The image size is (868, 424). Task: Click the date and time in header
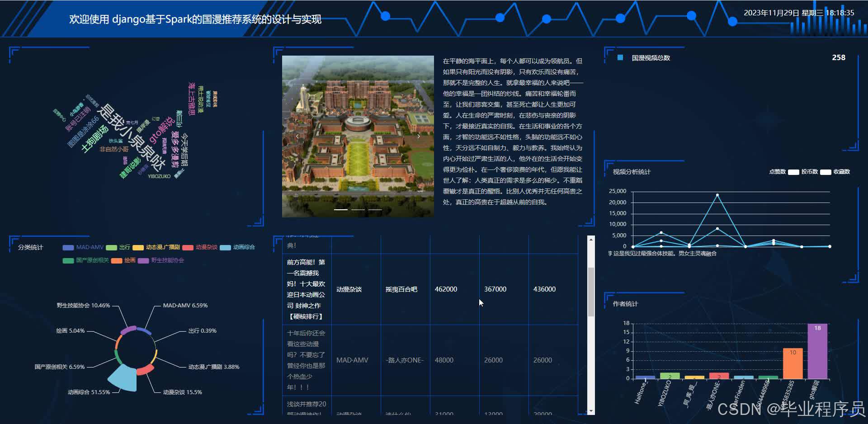[x=799, y=13]
